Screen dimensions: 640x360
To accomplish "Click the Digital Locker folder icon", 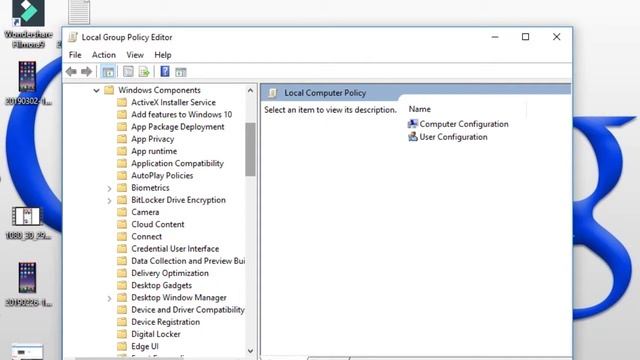I will 122,334.
